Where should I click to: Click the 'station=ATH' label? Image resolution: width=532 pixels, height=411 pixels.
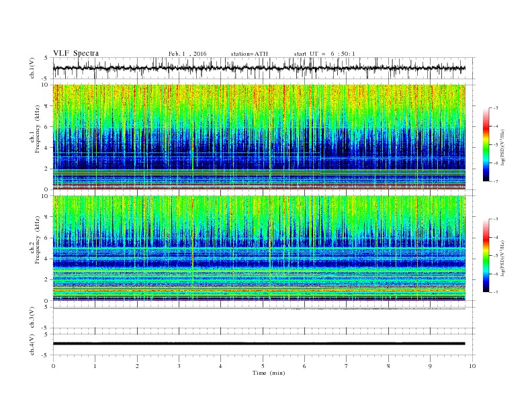(249, 54)
